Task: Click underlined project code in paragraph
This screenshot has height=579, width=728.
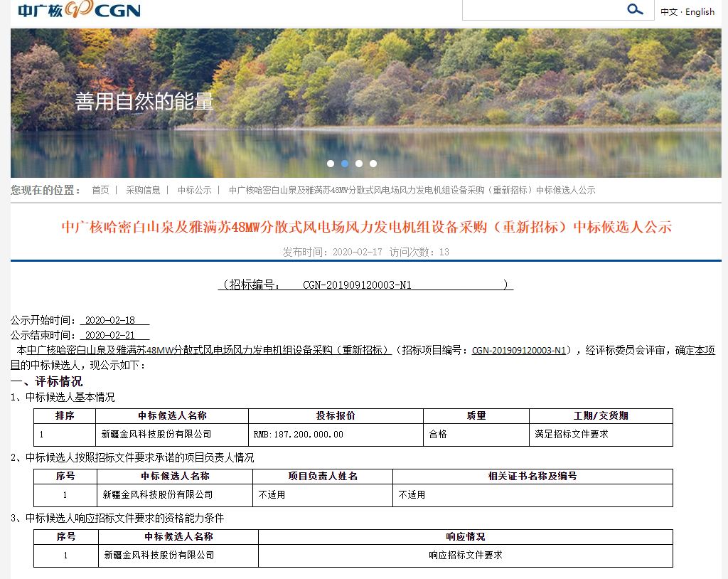Action: (519, 351)
